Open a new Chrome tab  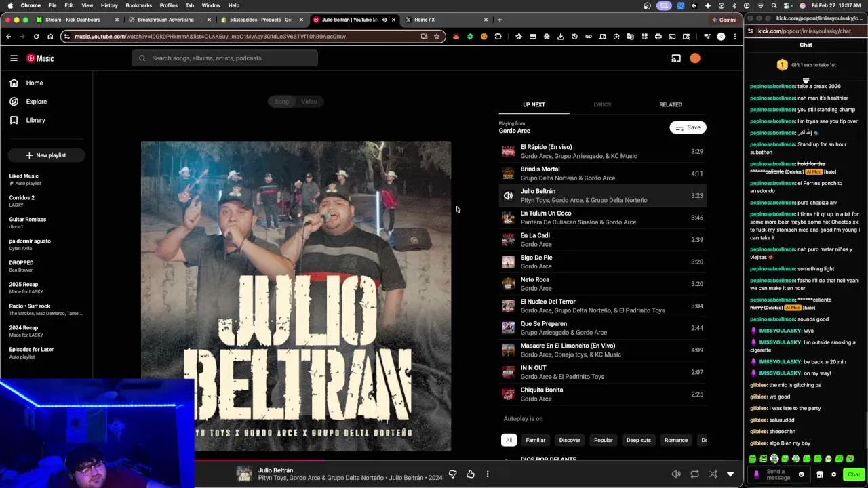[x=500, y=20]
